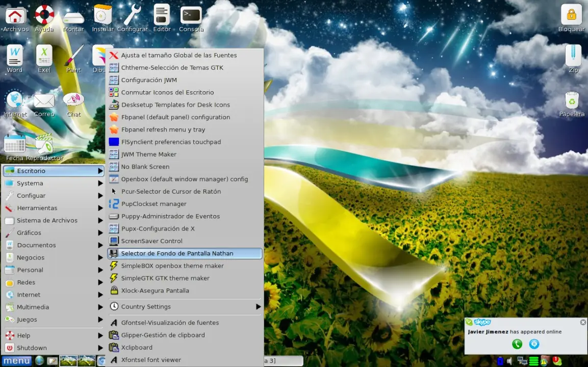The height and width of the screenshot is (367, 588).
Task: Select No Blank Screen entry
Action: (185, 167)
